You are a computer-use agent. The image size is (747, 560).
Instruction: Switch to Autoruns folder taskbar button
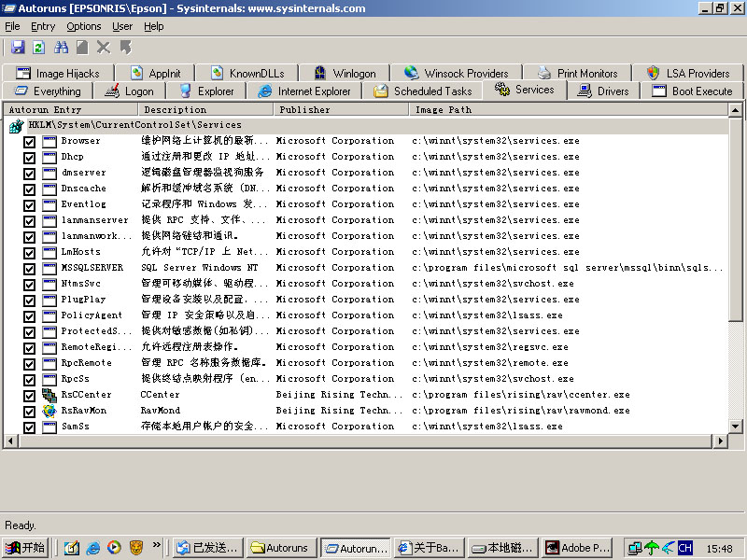tap(282, 548)
